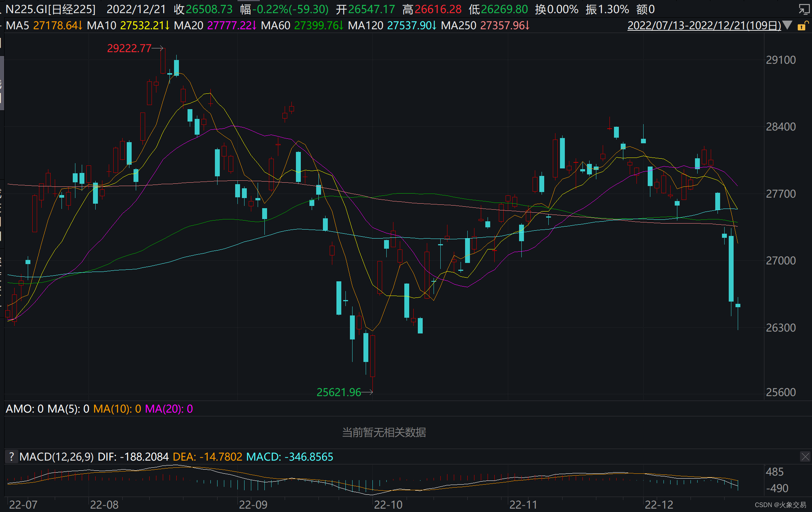The height and width of the screenshot is (512, 812).
Task: Expand the date range dropdown triangle
Action: [788, 26]
